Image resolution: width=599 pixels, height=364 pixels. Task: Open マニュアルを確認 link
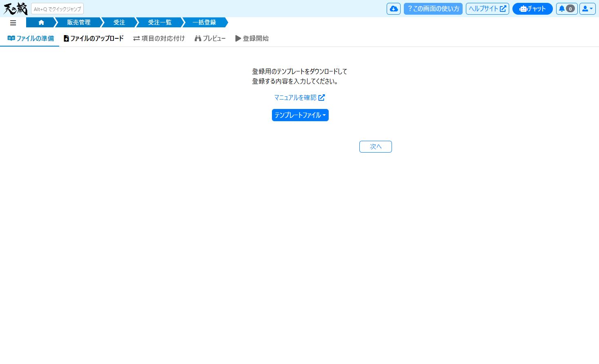pos(299,98)
